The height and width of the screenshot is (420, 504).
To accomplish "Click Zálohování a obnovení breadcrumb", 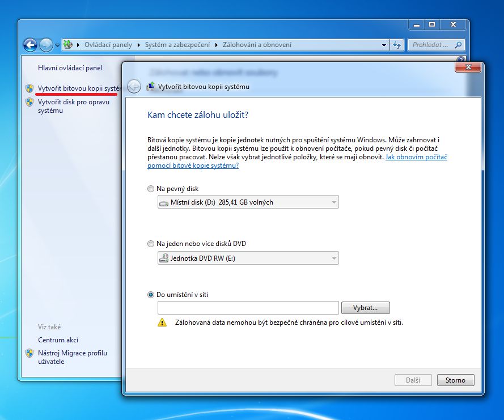I will (257, 45).
